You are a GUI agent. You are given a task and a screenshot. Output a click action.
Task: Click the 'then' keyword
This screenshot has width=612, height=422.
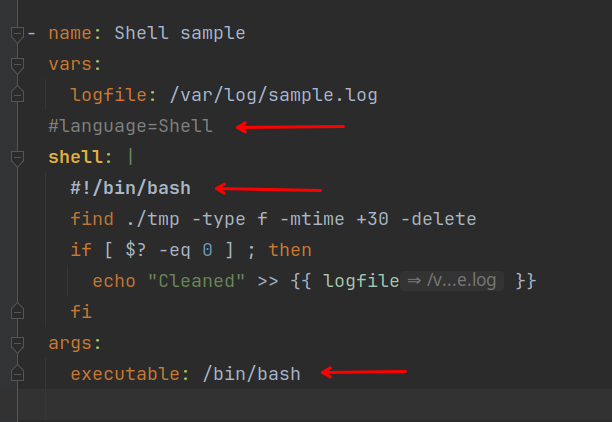click(x=290, y=250)
